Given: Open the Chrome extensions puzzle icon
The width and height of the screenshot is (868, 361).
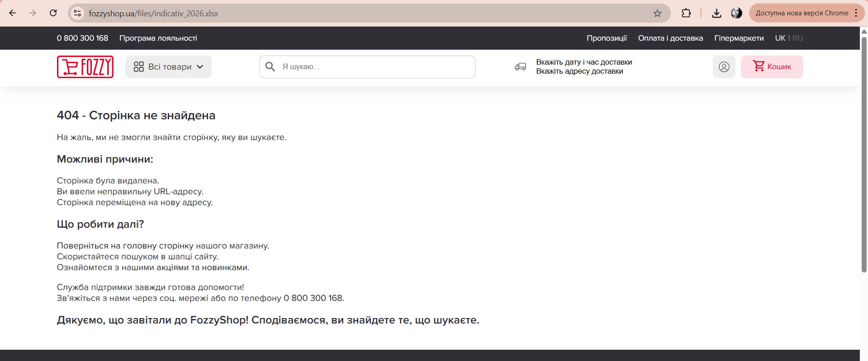Looking at the screenshot, I should pos(686,14).
